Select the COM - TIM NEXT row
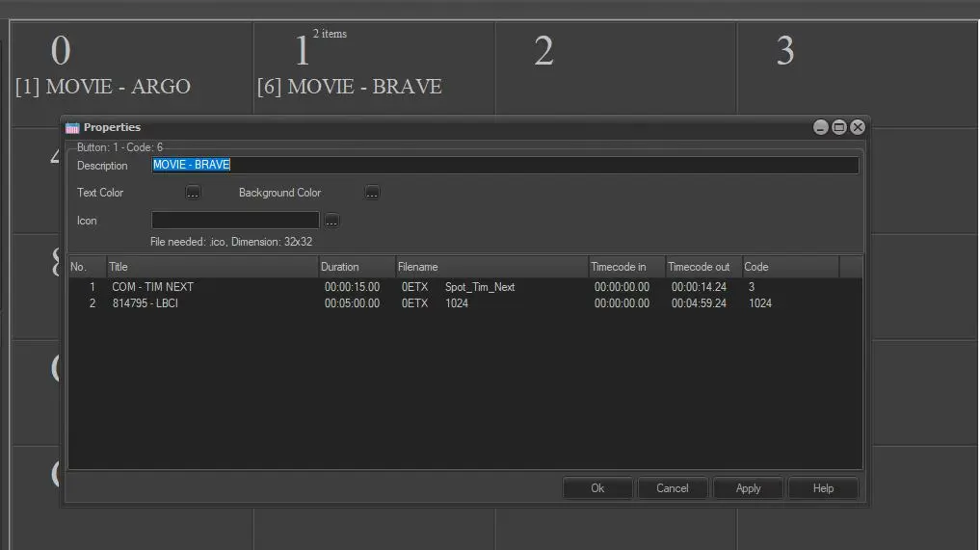 tap(153, 287)
